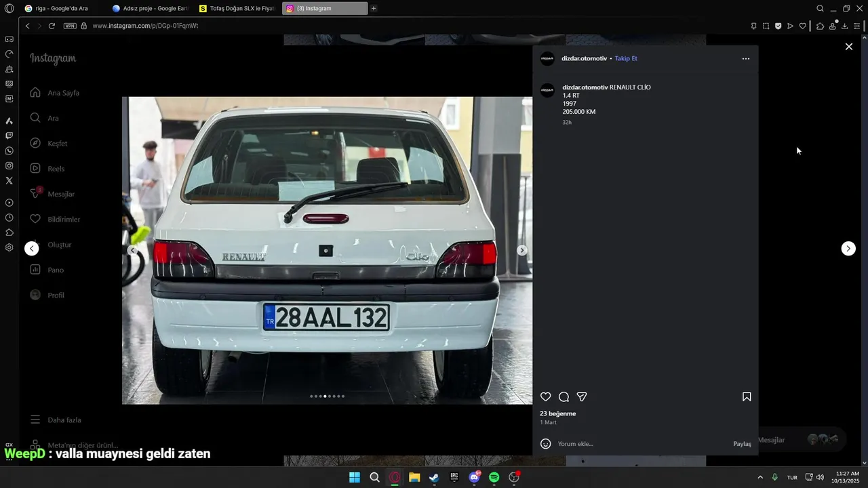Expand hidden system tray icons chevron

(x=760, y=477)
